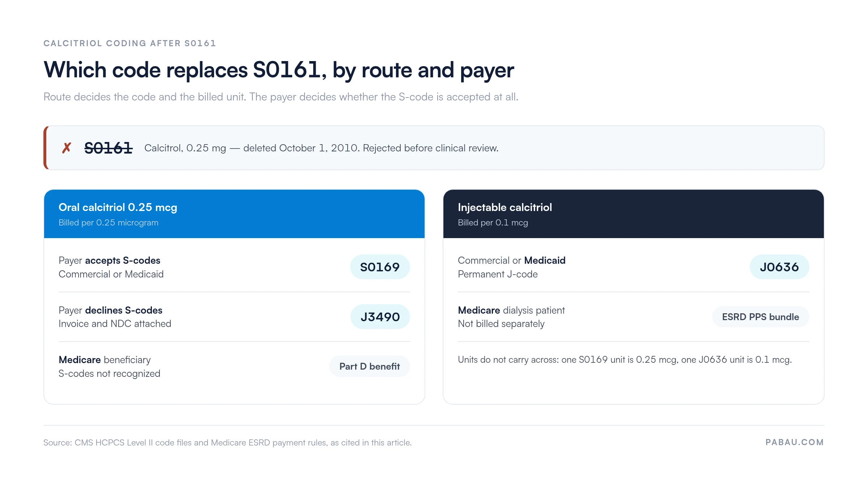Open the Injectable calcitriol header

[634, 214]
